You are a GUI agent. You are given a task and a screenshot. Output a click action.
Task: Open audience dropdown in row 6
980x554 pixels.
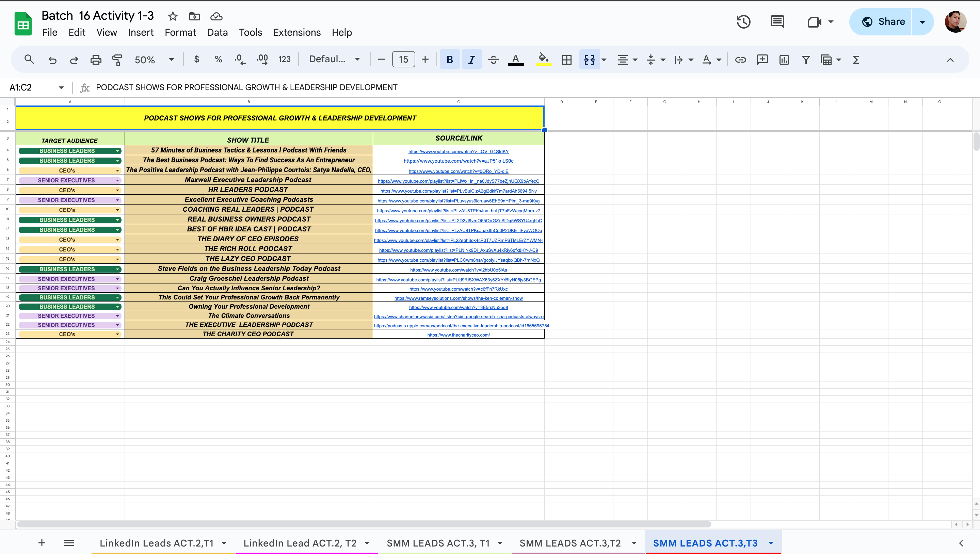(x=117, y=171)
